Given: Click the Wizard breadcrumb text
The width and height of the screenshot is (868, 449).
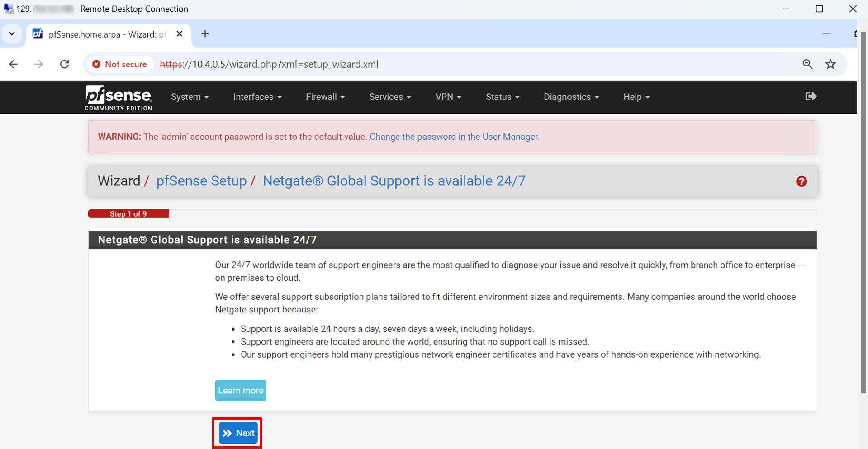Looking at the screenshot, I should pyautogui.click(x=119, y=181).
